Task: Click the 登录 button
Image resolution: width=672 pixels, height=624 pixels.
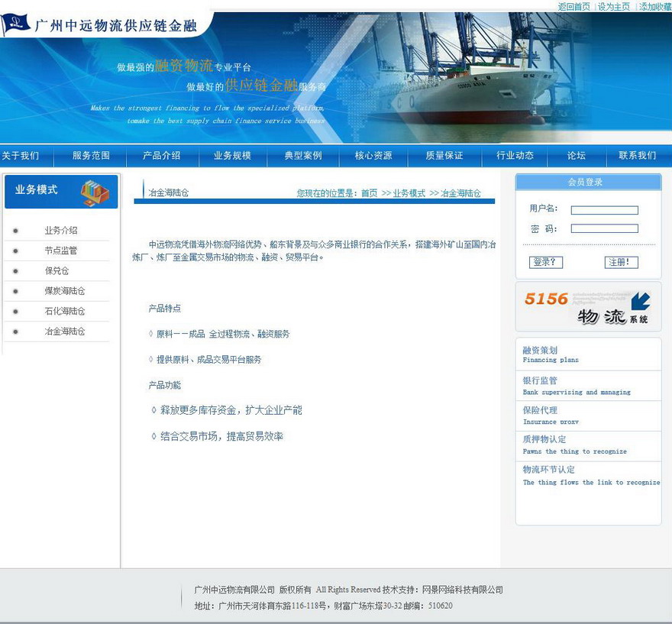Action: (x=545, y=262)
